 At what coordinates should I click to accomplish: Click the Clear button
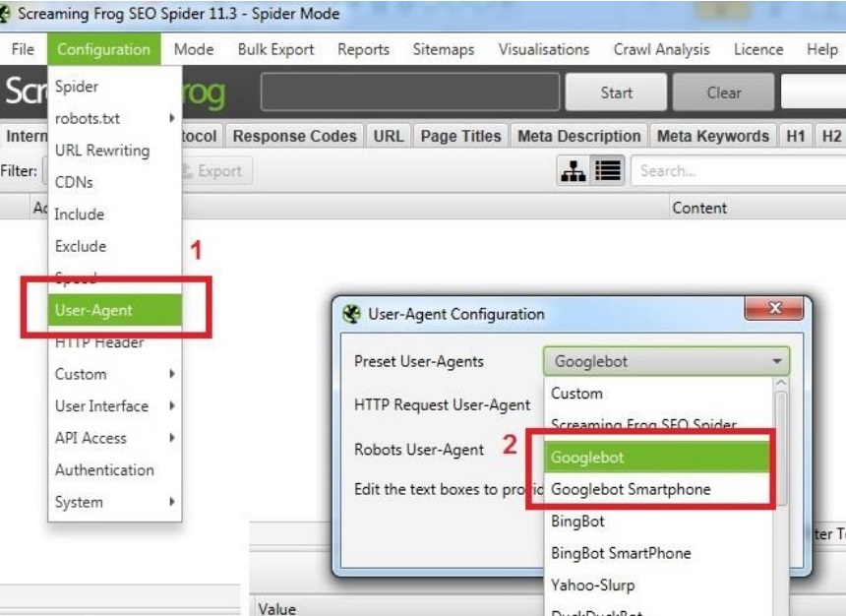click(723, 92)
